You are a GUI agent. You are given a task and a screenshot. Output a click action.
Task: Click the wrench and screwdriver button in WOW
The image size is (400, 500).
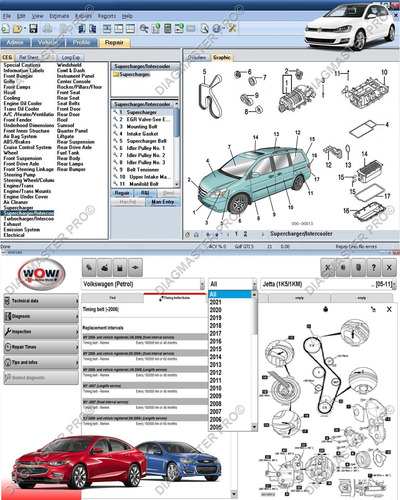click(328, 267)
